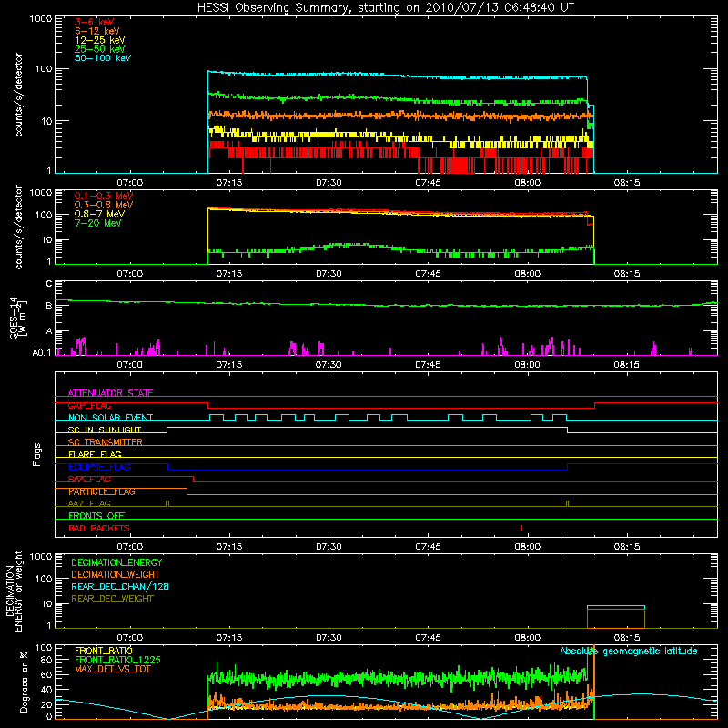Click the 0.3-0.8 MeV legend label
Viewport: 728px width, 728px height.
click(x=104, y=205)
